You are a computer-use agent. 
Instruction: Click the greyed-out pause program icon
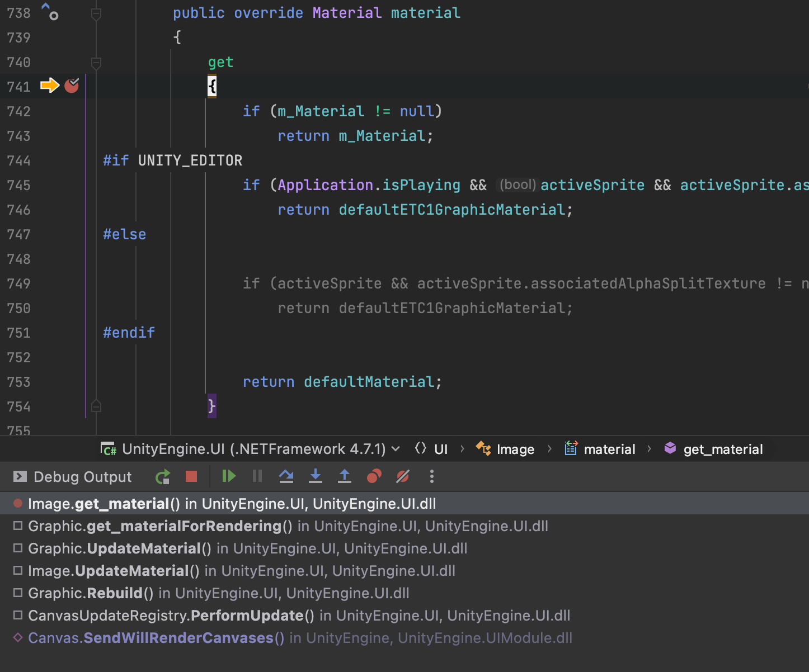tap(257, 476)
